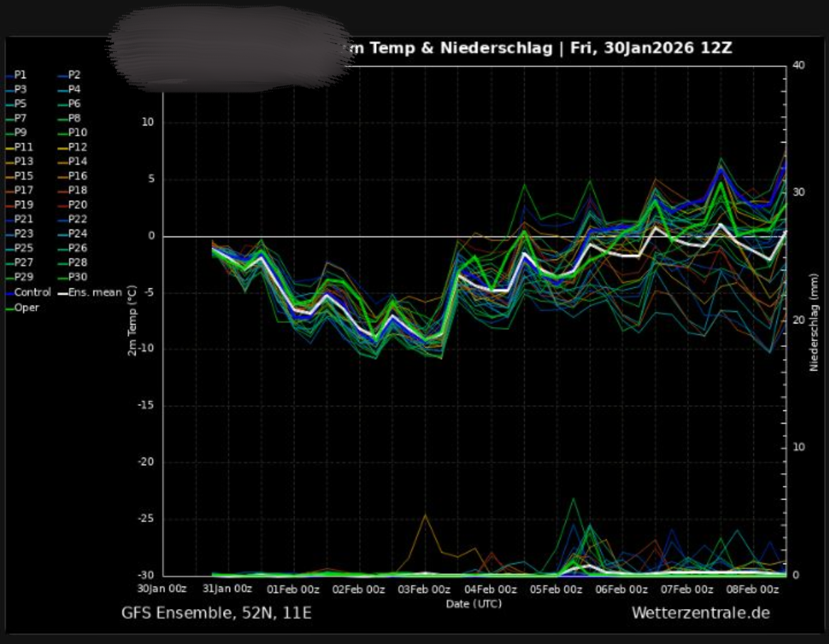The width and height of the screenshot is (829, 644).
Task: Click the 2m Temp (°C) axis title
Action: [132, 320]
